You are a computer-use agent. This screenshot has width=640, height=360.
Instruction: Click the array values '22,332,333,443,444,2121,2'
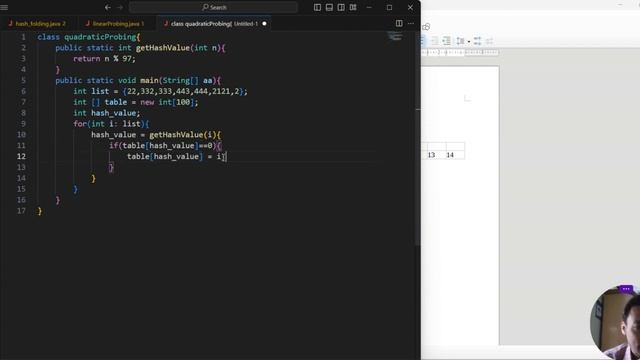(183, 91)
